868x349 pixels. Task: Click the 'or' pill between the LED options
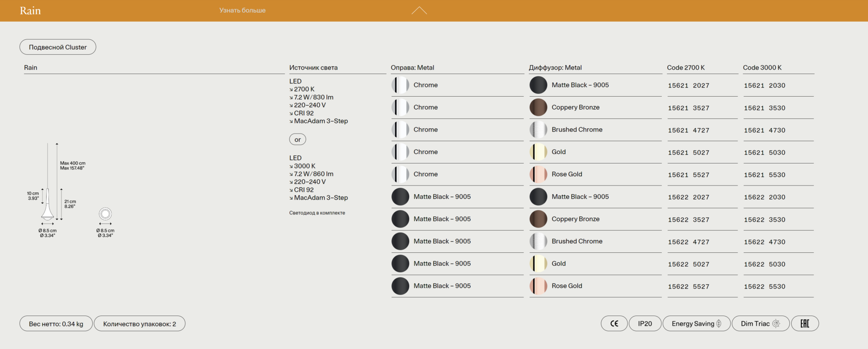tap(297, 140)
